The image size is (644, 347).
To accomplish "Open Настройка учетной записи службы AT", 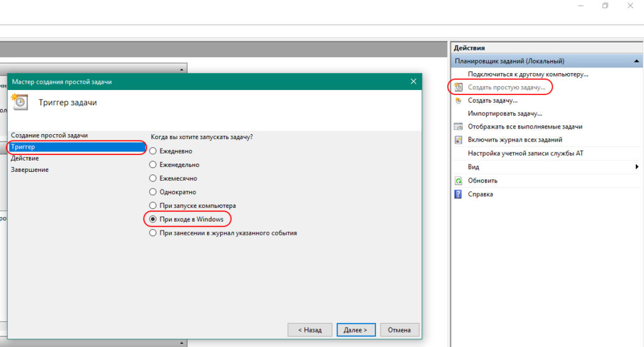I will click(525, 154).
